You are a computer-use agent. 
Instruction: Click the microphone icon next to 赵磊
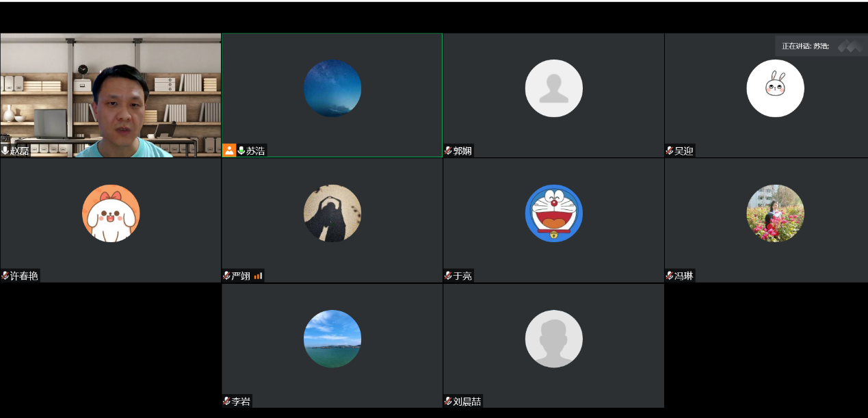click(5, 151)
